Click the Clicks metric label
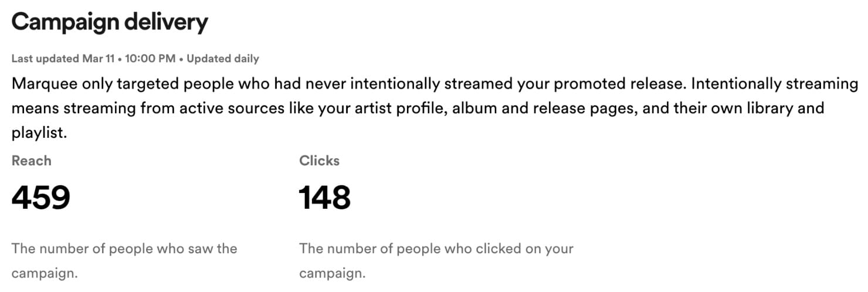This screenshot has height=292, width=868. coord(319,161)
